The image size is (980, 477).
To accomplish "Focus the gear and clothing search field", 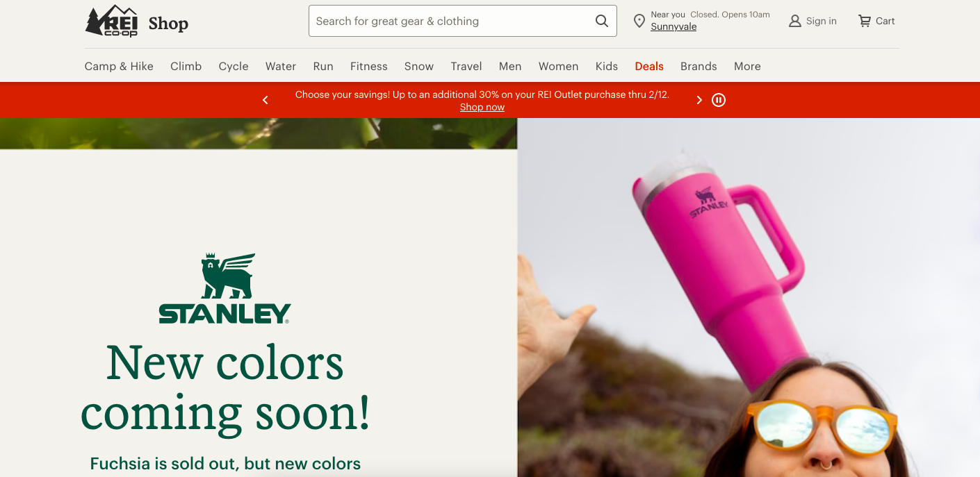I will [x=452, y=21].
